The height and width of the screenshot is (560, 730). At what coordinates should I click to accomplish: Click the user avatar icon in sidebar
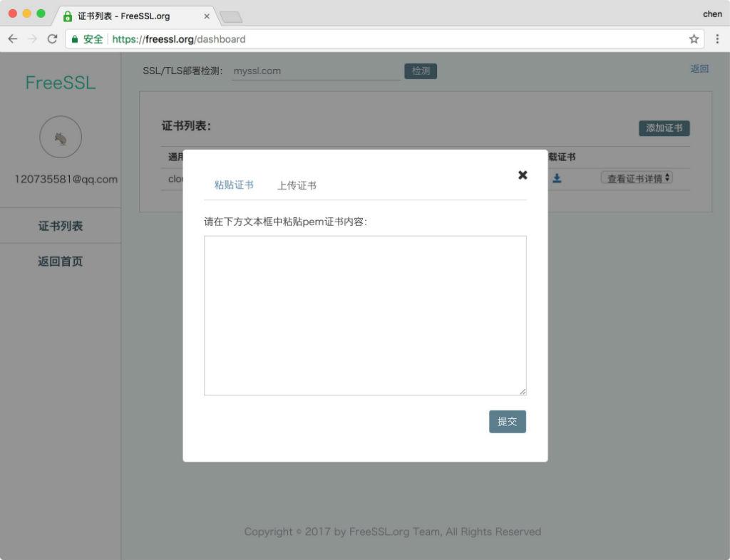click(61, 138)
